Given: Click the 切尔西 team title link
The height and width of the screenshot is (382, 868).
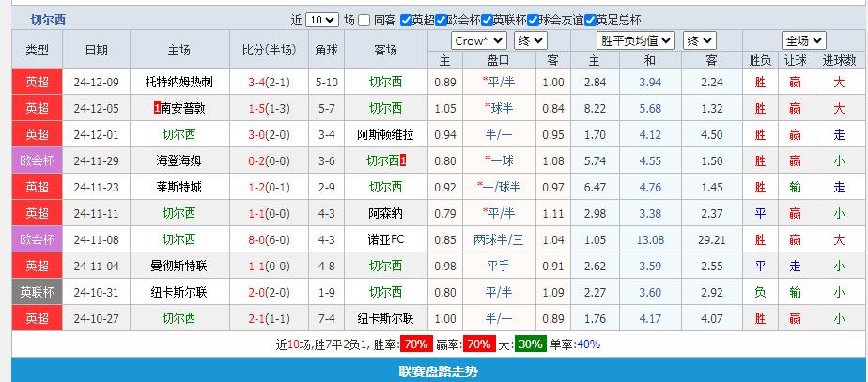Looking at the screenshot, I should click(48, 20).
